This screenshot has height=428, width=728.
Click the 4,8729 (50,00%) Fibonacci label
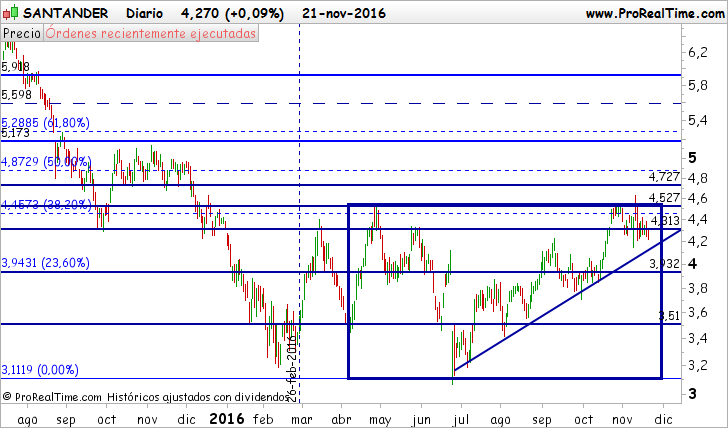46,162
